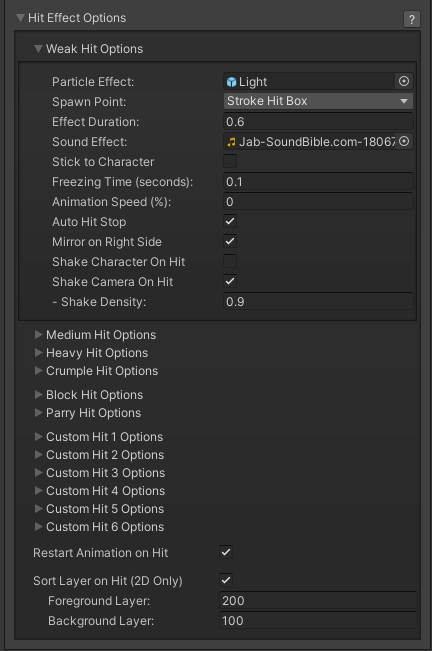Click the audio clip note icon
This screenshot has width=432, height=651.
click(x=232, y=142)
